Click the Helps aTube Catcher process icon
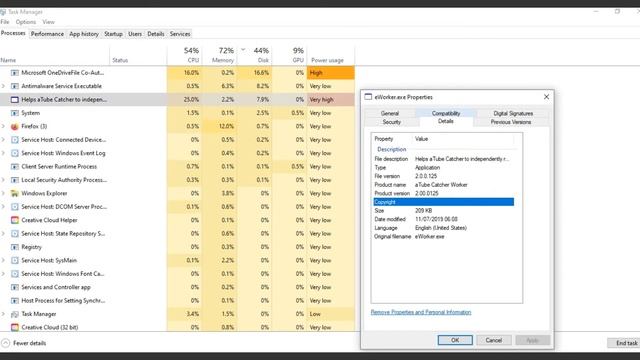The width and height of the screenshot is (640, 360). click(x=15, y=100)
